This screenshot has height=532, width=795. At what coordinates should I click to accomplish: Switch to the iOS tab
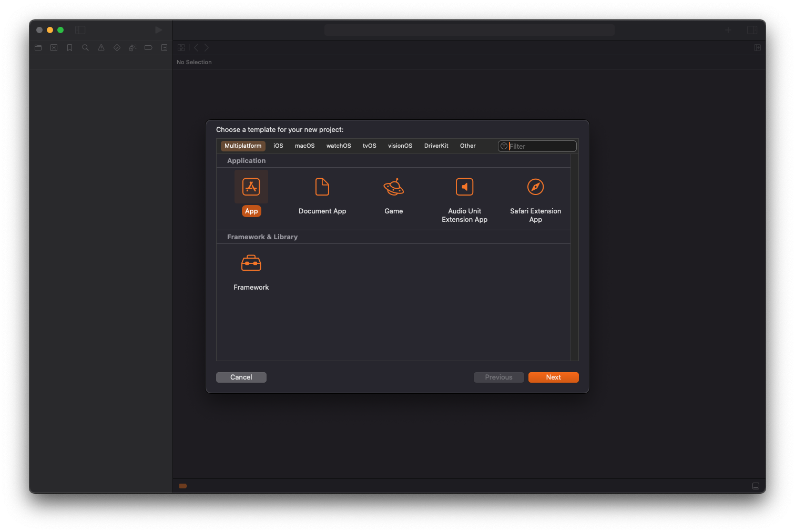point(278,146)
